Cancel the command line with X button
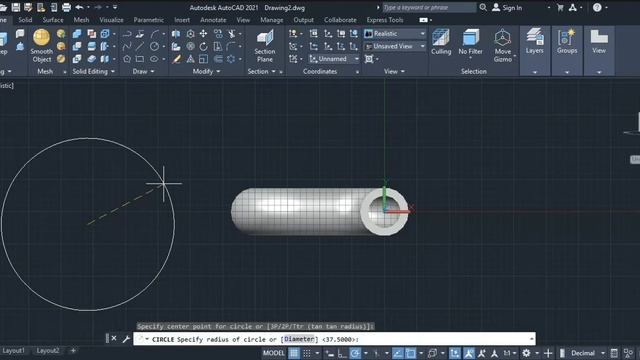 [x=114, y=338]
